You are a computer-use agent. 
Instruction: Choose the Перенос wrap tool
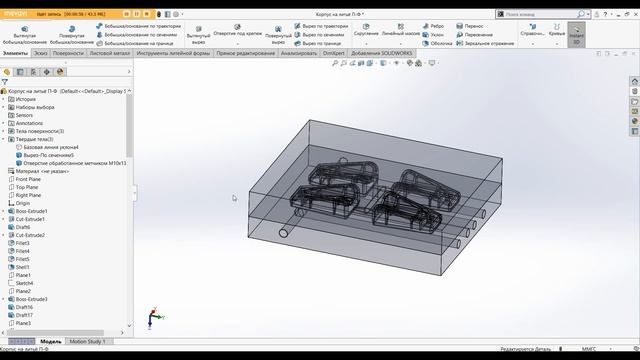pos(470,26)
